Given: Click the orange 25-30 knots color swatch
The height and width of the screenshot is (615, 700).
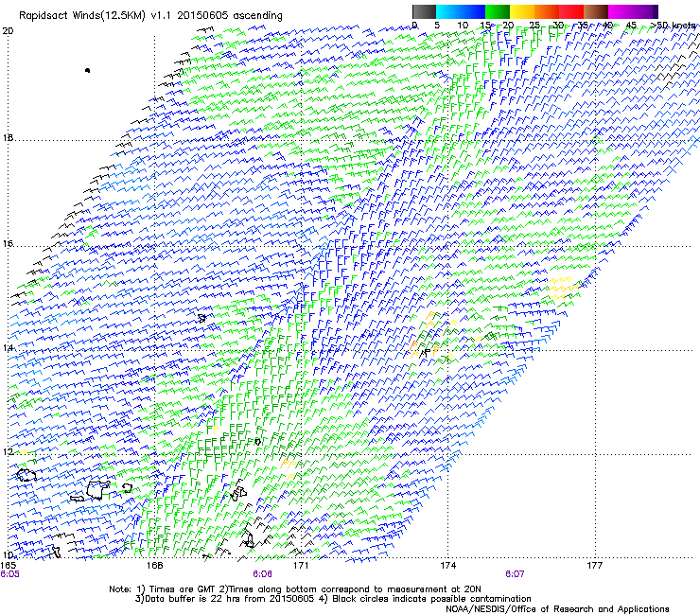Looking at the screenshot, I should (547, 11).
